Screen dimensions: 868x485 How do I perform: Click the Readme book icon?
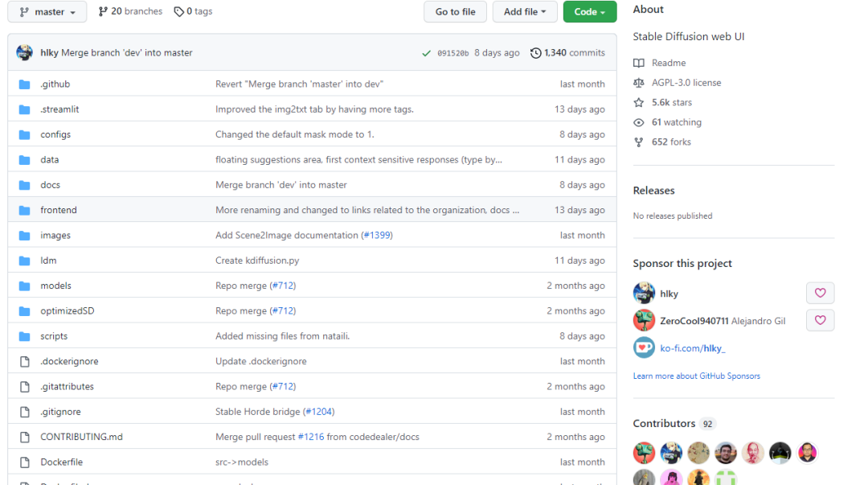(639, 63)
